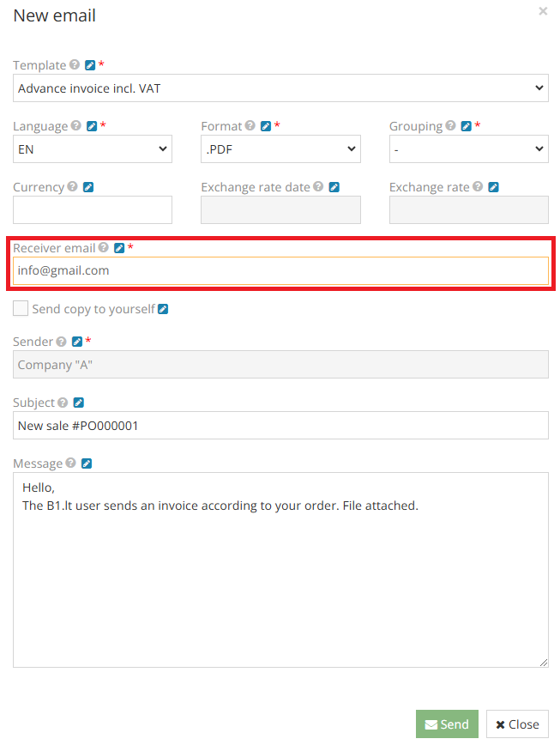Open the help tooltip beside Template

(x=75, y=65)
